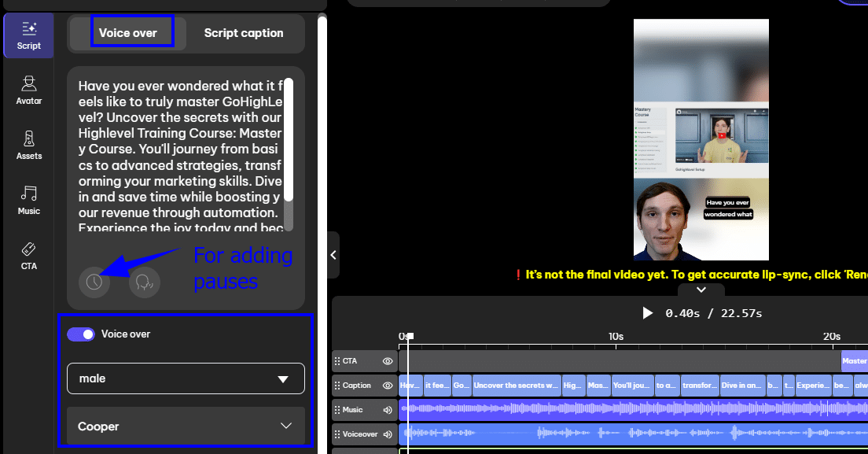This screenshot has width=868, height=454.
Task: Select the 'it fee...' caption clip
Action: [x=437, y=386]
